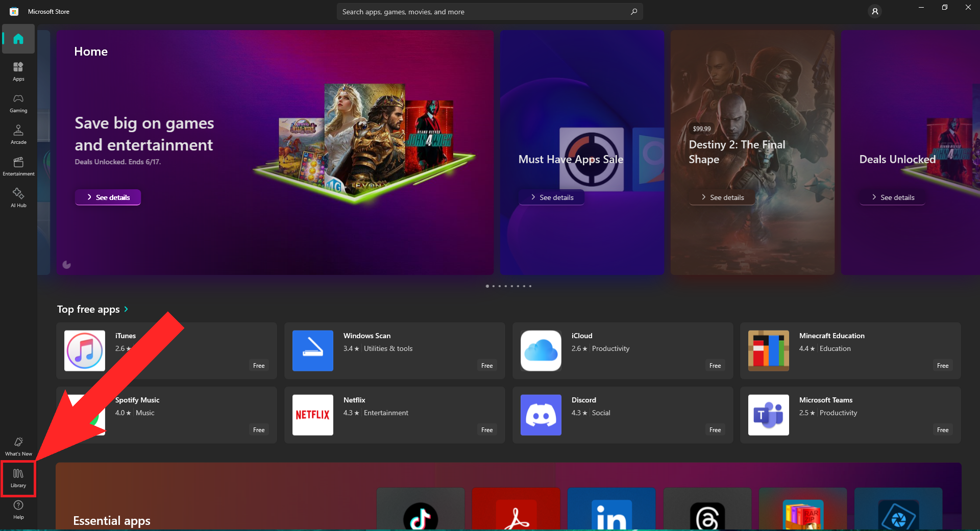Go to the Gaming section
This screenshot has height=531, width=980.
click(18, 103)
